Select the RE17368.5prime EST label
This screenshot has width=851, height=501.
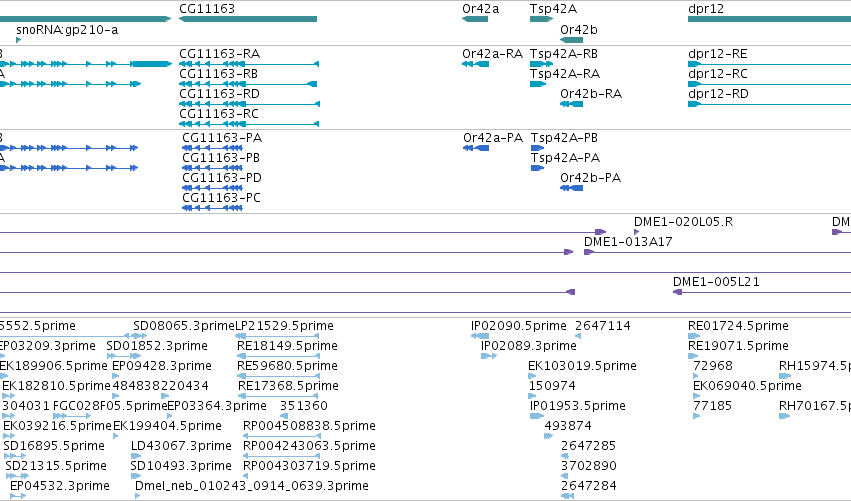(288, 386)
